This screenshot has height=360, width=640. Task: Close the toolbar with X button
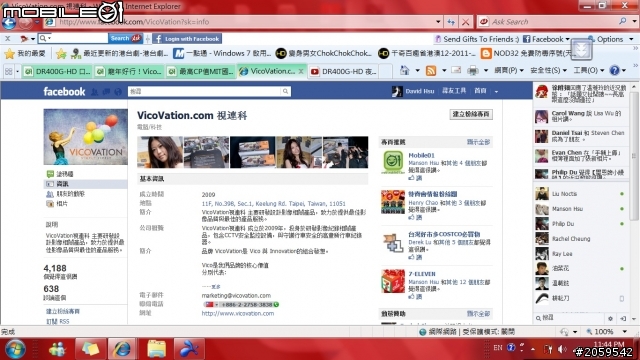point(7,39)
